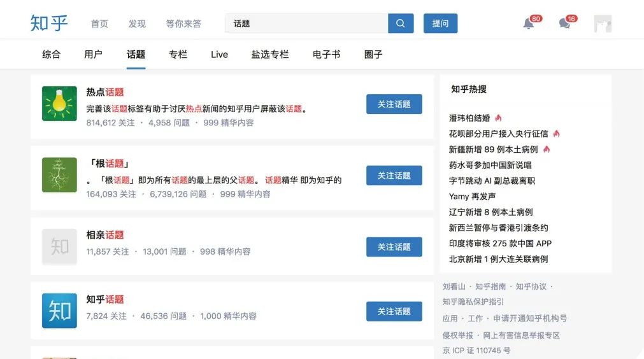Screen dimensions: 644x359
Task: Open hot search 印度将审核 275 款中国 APP
Action: click(x=500, y=243)
